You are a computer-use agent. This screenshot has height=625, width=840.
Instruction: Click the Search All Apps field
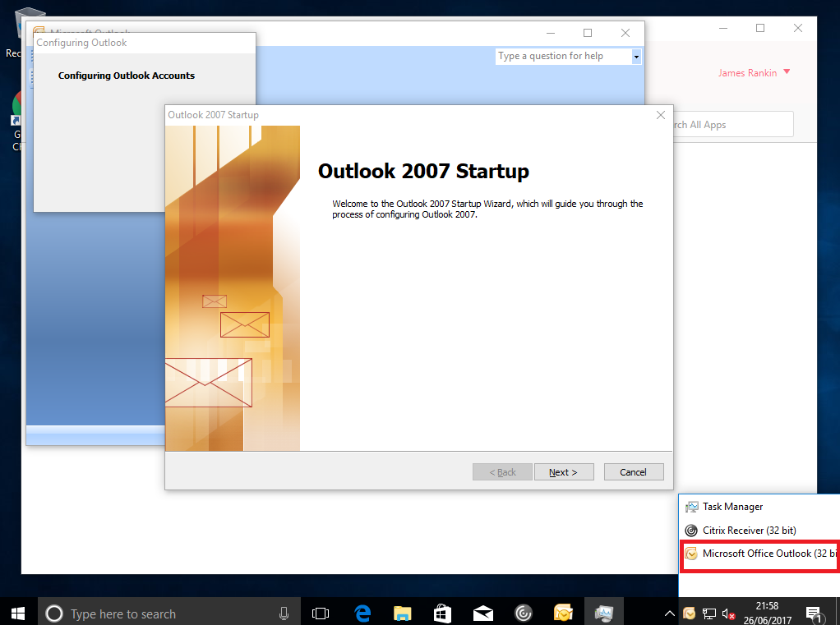(732, 125)
